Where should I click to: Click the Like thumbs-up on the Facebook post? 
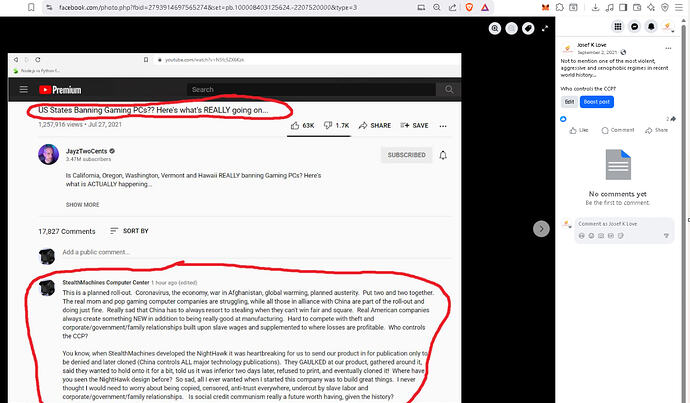[x=580, y=129]
